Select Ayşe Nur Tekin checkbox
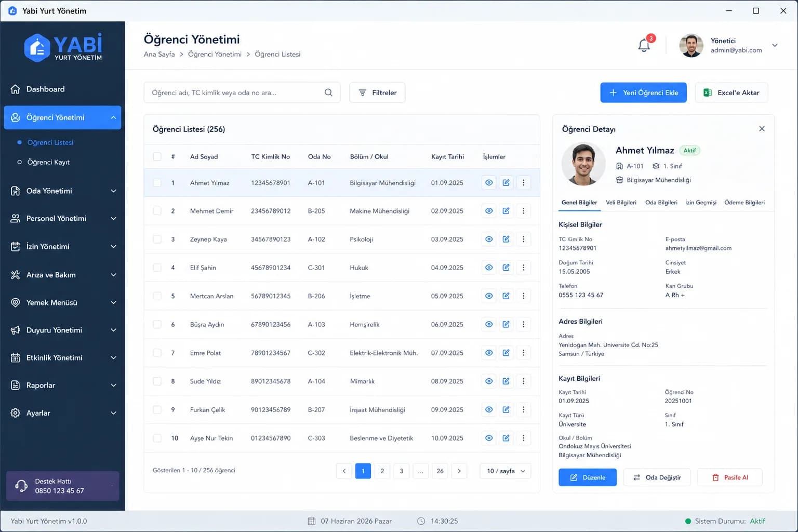Screen dimensions: 798x532 click(x=157, y=438)
